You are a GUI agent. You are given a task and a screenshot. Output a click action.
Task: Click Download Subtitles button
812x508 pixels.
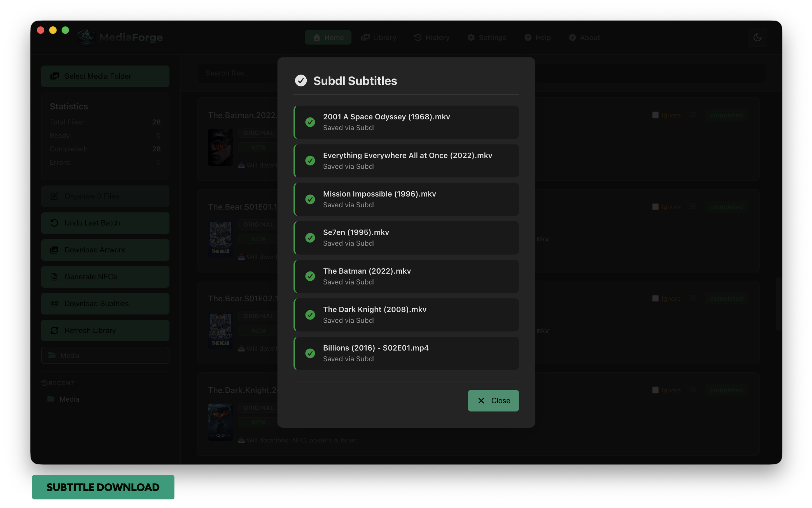tap(105, 304)
